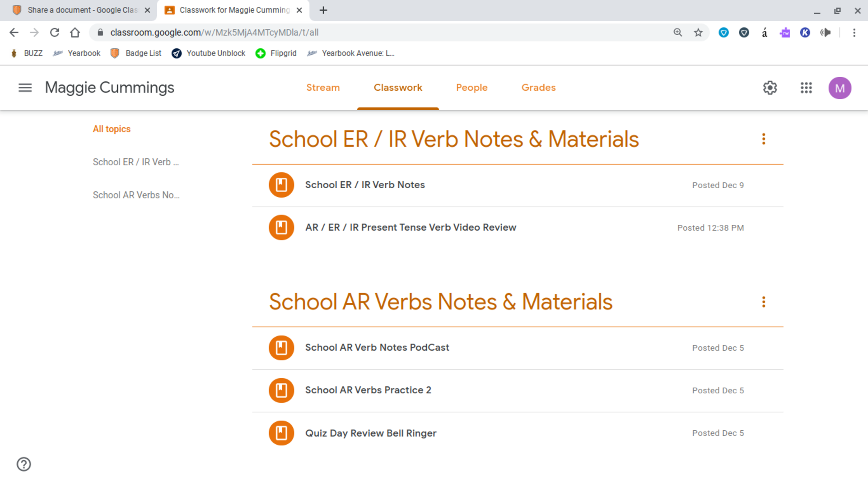868x488 pixels.
Task: Switch to the Stream tab
Action: tap(323, 88)
